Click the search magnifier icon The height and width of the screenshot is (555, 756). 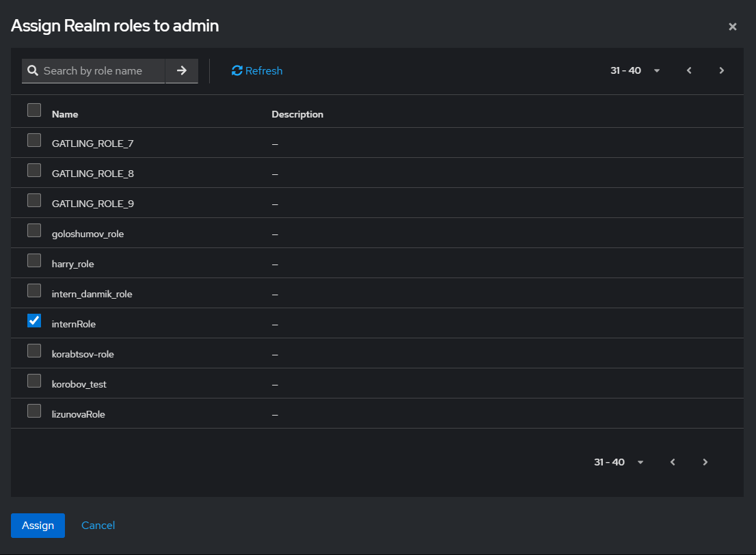click(33, 71)
